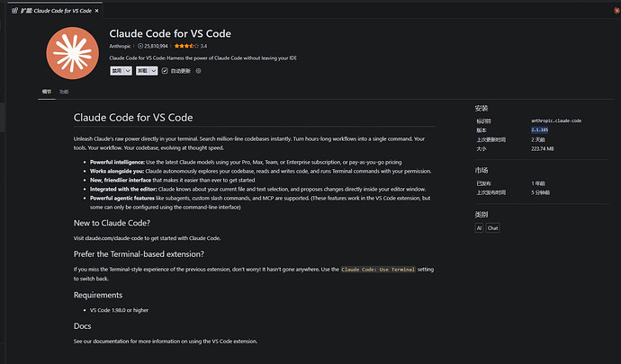This screenshot has height=364, width=621.
Task: Click the extensions icon in the tab title
Action: (14, 11)
